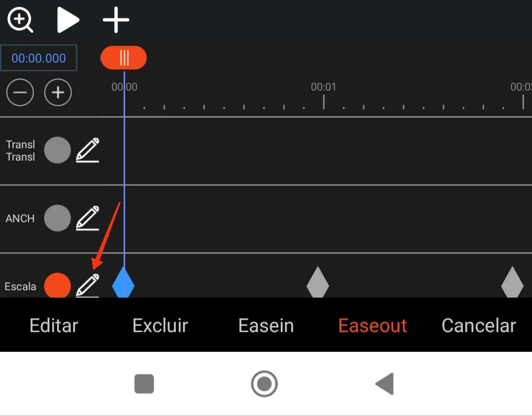Play the animation preview

(x=68, y=20)
